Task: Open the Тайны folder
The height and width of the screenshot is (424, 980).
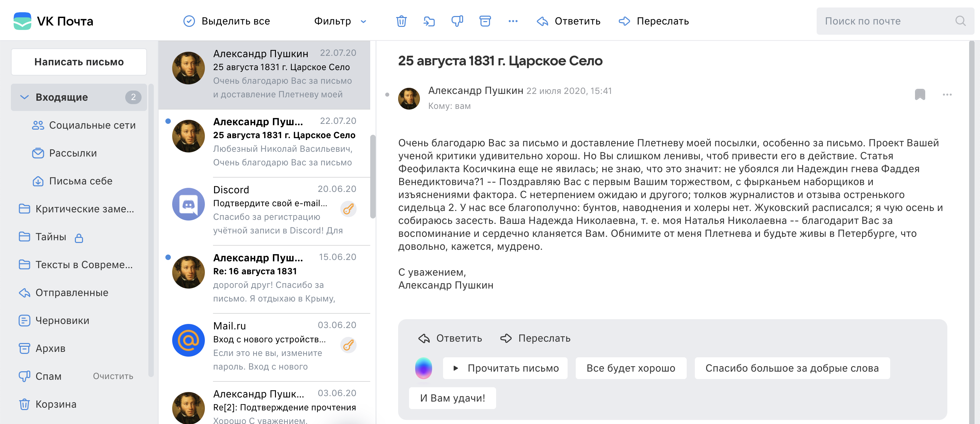Action: tap(51, 237)
